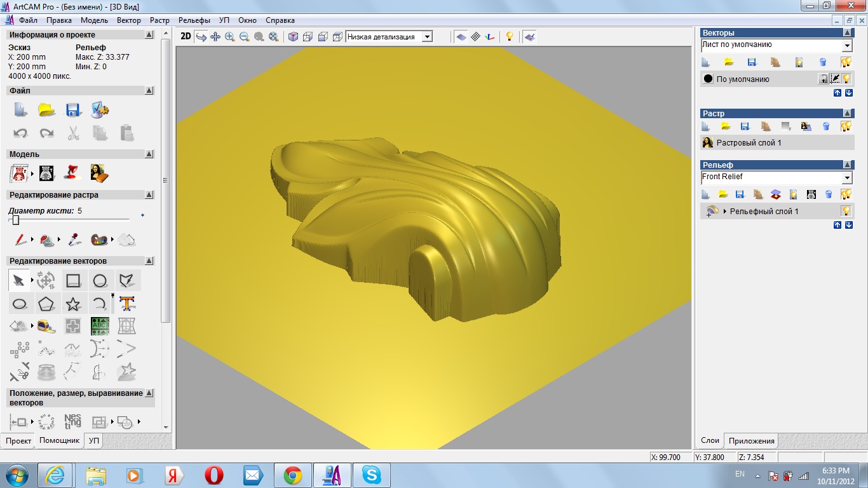The height and width of the screenshot is (488, 868).
Task: Open the Лист по умолчанию dropdown
Action: pos(846,46)
